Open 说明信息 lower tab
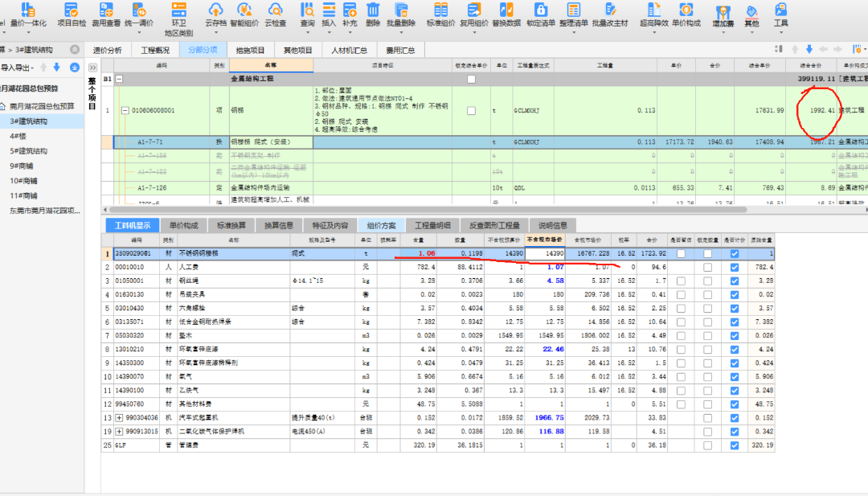The image size is (868, 496). (x=552, y=225)
